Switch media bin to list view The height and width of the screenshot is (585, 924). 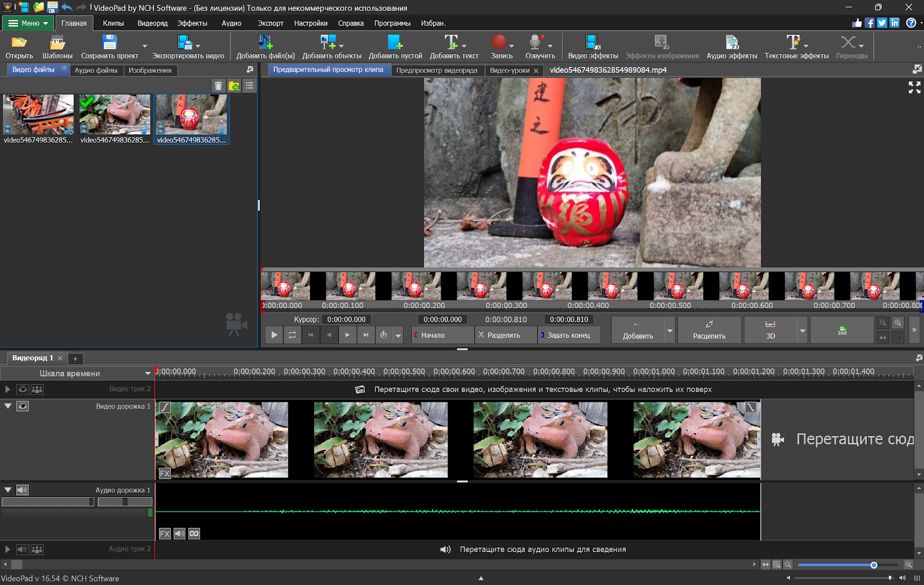pos(249,86)
